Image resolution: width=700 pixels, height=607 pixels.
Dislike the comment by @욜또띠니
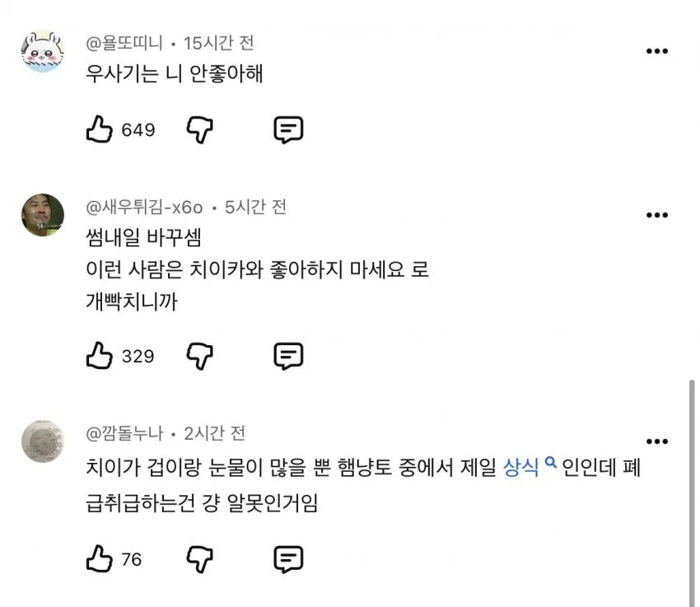(199, 130)
